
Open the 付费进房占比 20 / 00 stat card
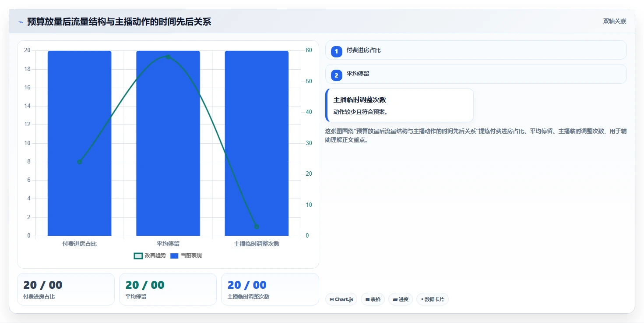click(x=66, y=289)
